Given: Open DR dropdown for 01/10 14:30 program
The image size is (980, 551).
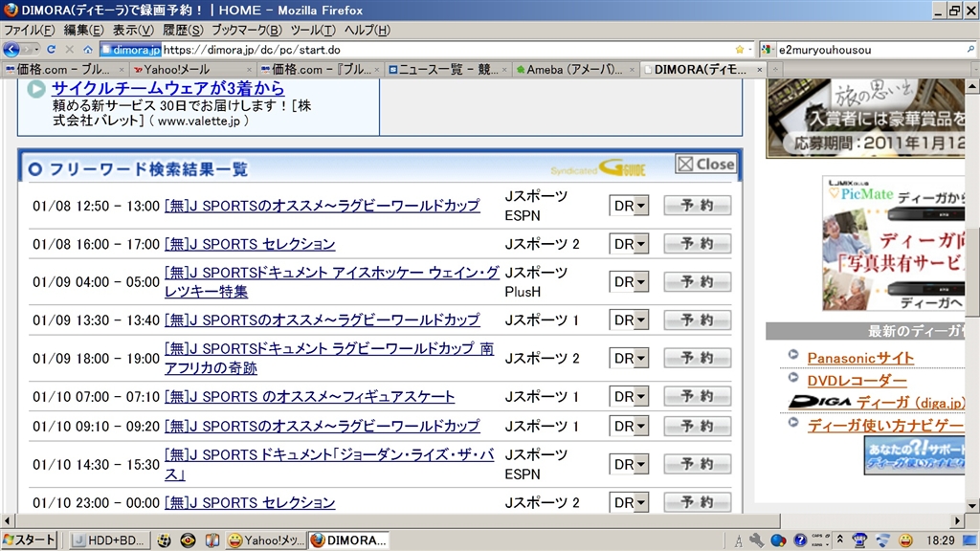Looking at the screenshot, I should coord(629,464).
